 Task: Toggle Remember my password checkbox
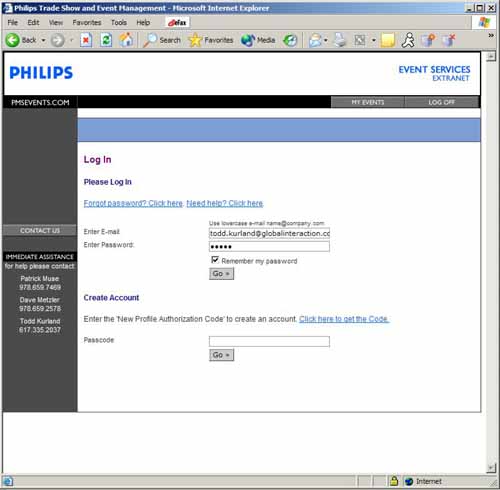tap(215, 260)
